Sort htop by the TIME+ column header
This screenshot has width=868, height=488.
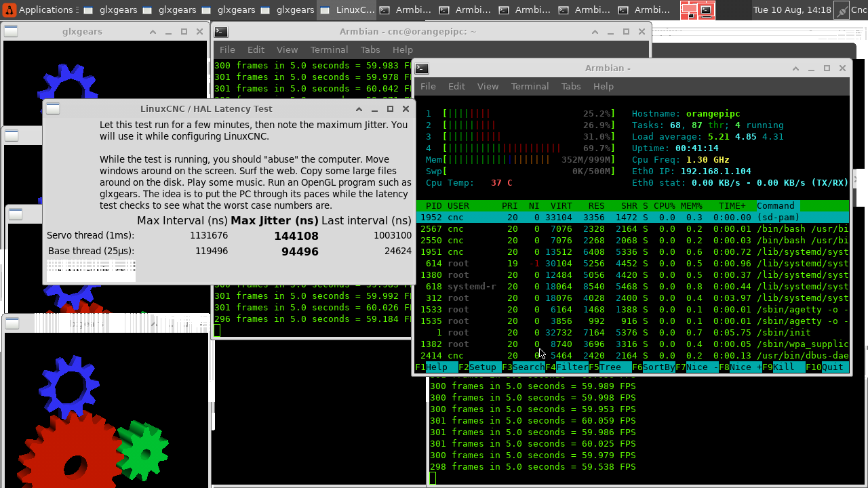[x=732, y=205]
